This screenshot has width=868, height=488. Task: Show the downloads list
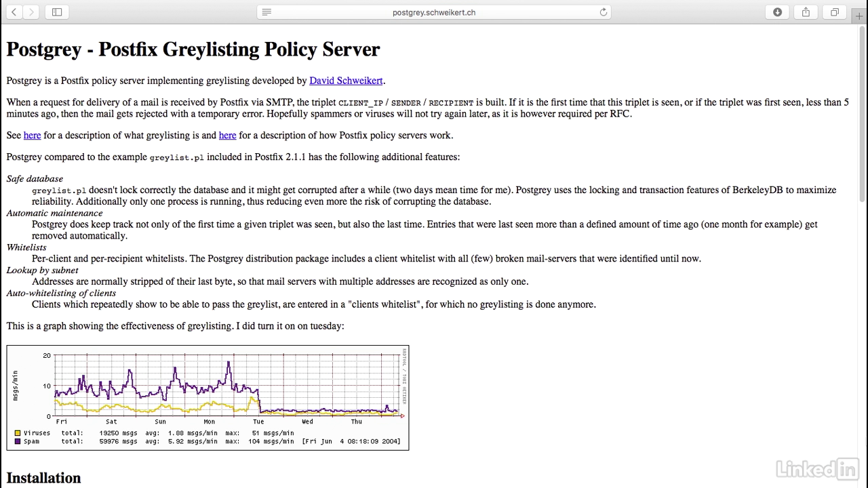click(777, 12)
